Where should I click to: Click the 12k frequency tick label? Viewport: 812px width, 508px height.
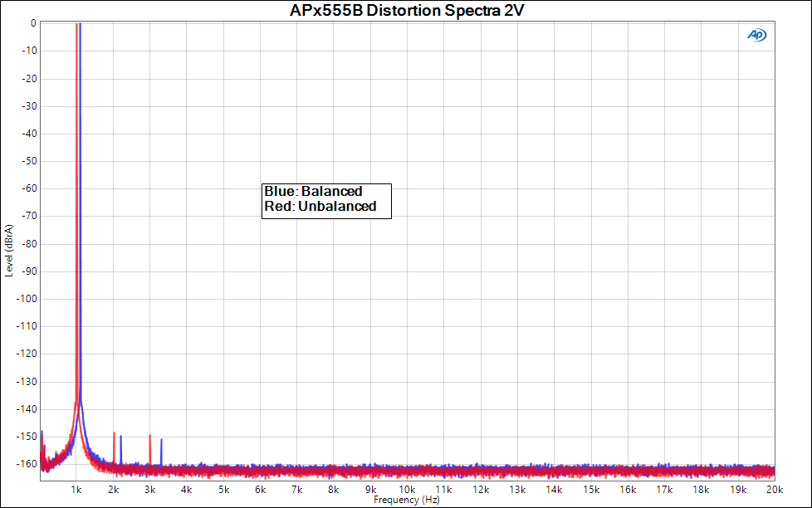pos(481,490)
